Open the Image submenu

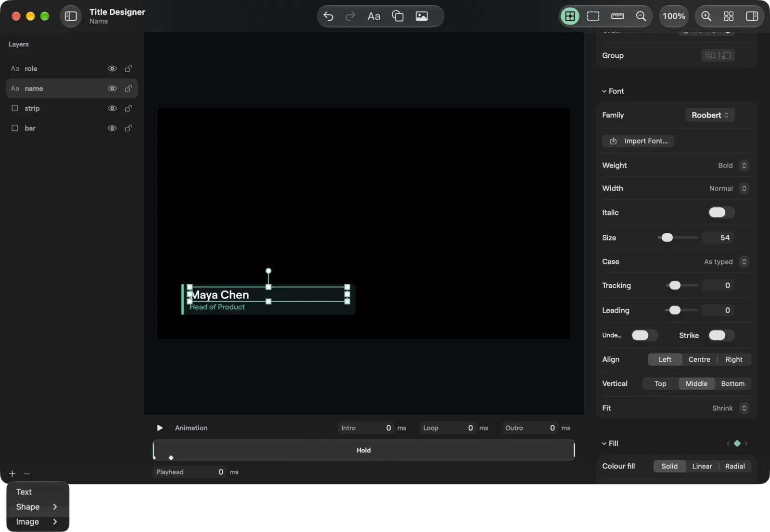pos(38,522)
